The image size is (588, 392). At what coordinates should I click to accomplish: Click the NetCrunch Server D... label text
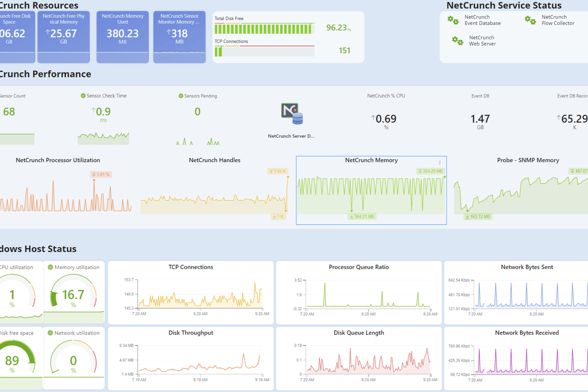[x=291, y=136]
